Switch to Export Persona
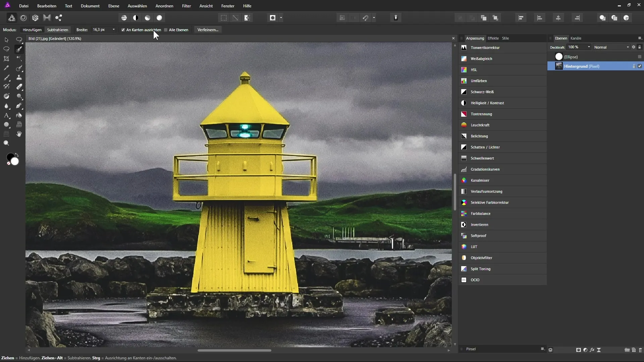 click(59, 18)
